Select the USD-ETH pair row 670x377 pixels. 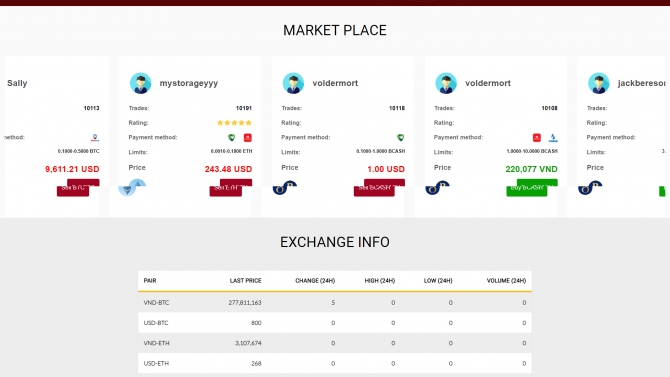335,363
